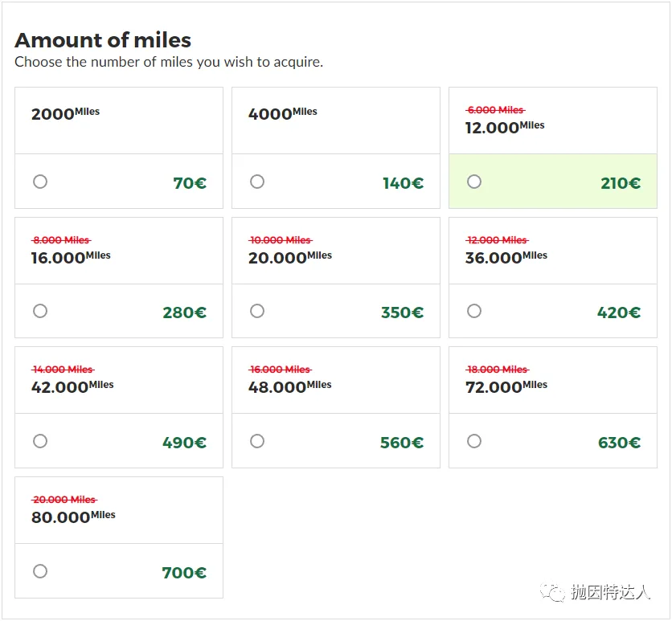Viewport: 672px width, 621px height.
Task: Click the 70€ price label
Action: 190,183
